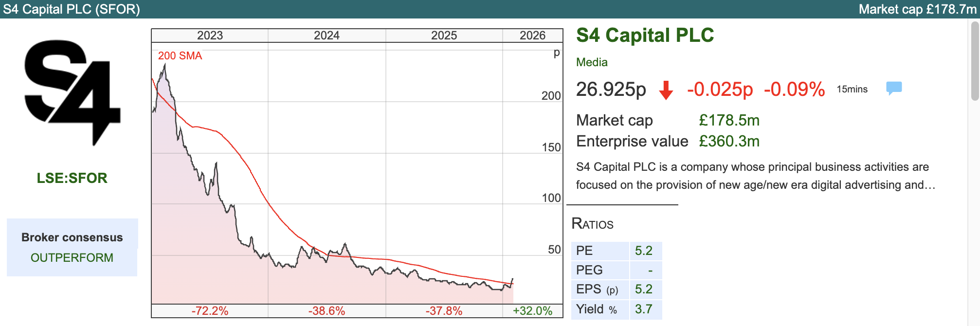Click the -72.2% yearly change label
980x326 pixels.
[x=210, y=311]
